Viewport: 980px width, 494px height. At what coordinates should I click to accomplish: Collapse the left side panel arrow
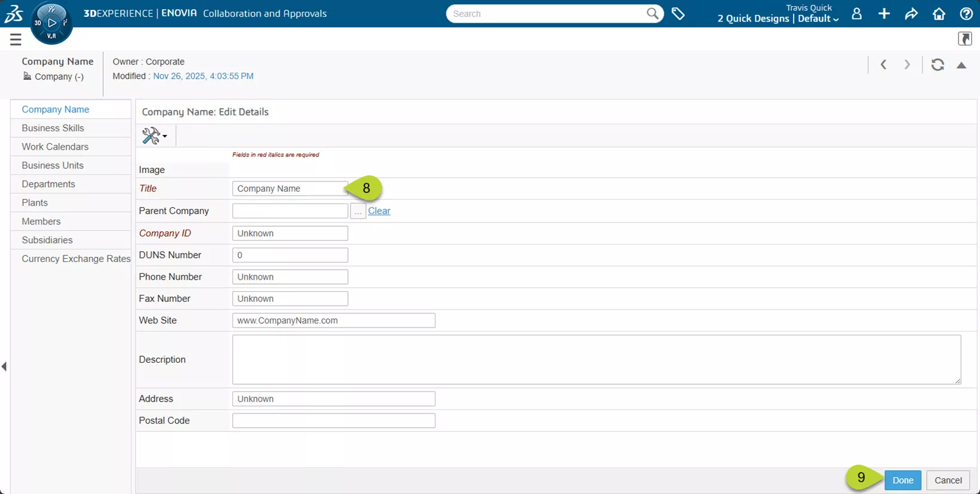[x=4, y=366]
